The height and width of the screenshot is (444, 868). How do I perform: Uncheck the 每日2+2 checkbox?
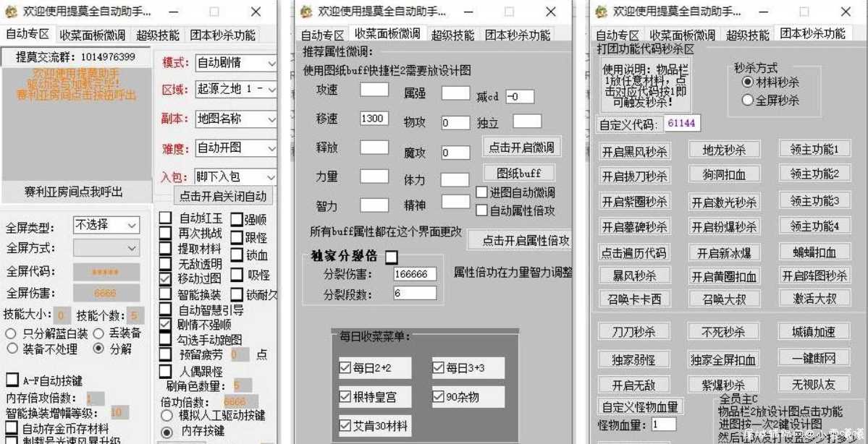(x=345, y=367)
